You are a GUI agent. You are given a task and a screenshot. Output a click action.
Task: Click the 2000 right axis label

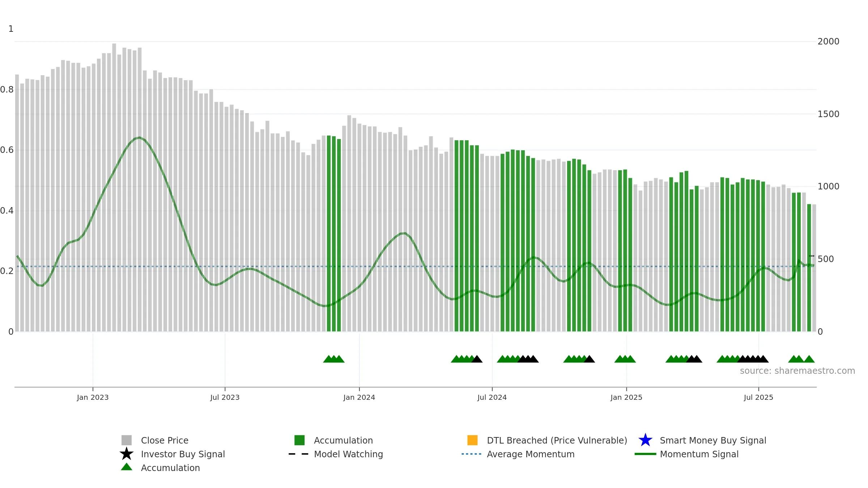828,42
